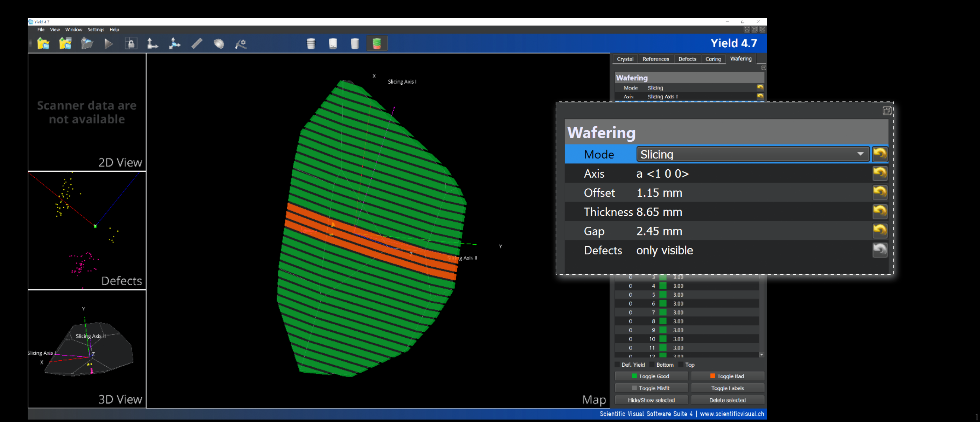Viewport: 980px width, 422px height.
Task: Click the lock grid toolbar icon
Action: (131, 44)
